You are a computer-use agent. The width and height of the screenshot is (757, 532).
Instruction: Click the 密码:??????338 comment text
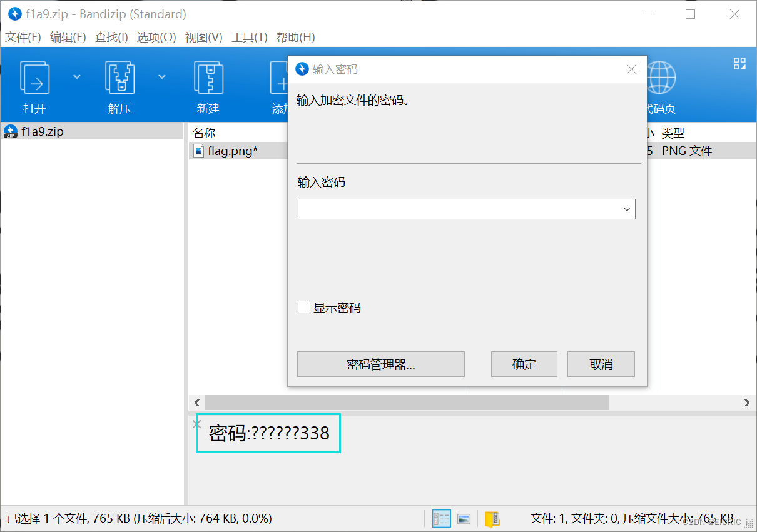pyautogui.click(x=269, y=433)
